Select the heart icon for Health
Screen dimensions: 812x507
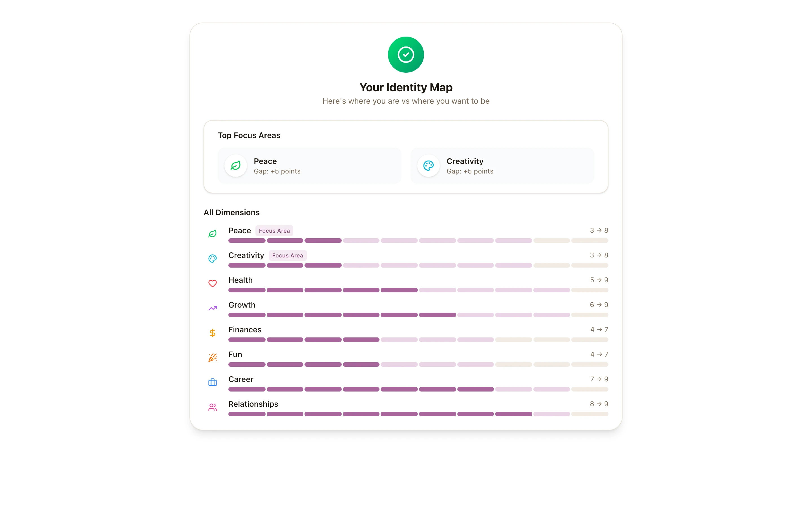point(212,283)
